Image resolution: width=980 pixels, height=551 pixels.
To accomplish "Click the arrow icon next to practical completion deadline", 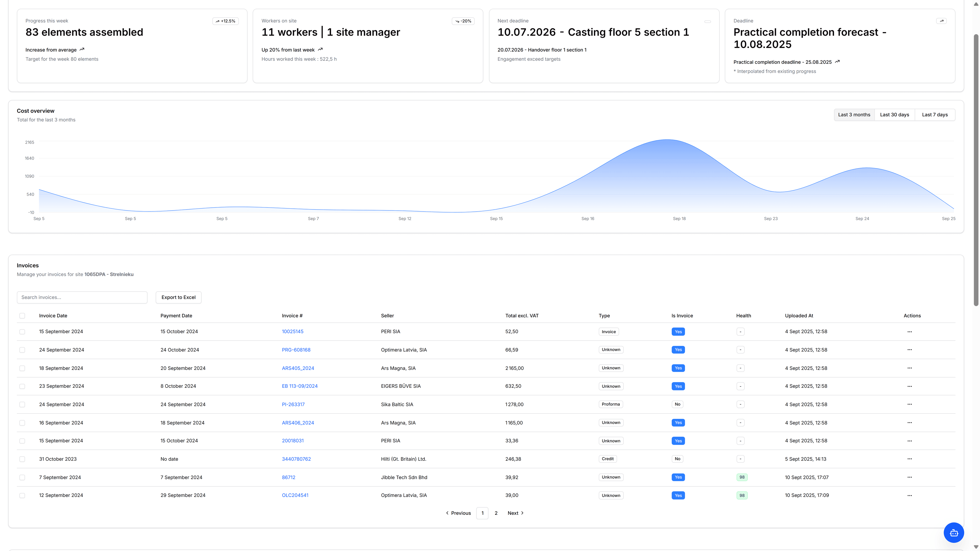I will 837,61.
